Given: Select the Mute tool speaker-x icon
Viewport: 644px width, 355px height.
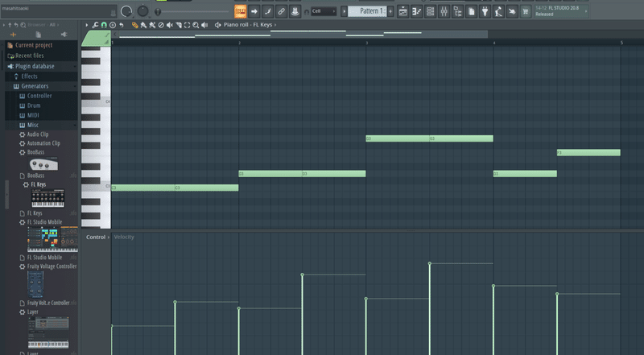Looking at the screenshot, I should point(170,25).
